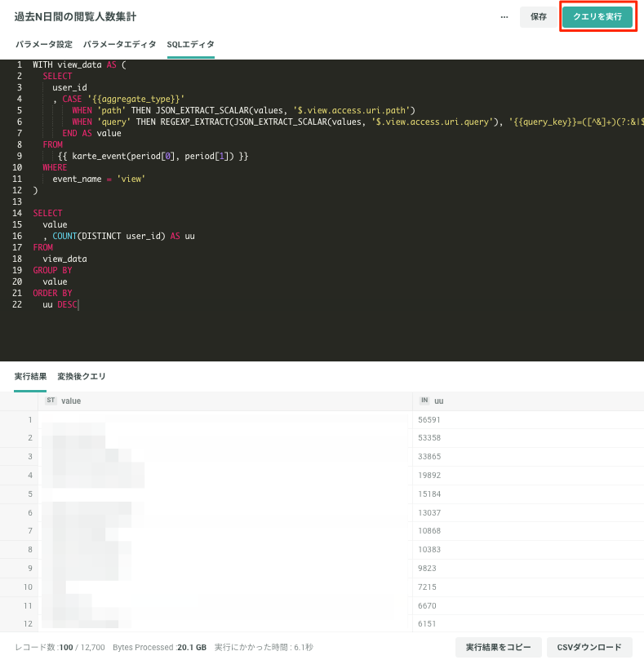Click COUNT(DISTINCT user_id) AS uu line
Screen dimensions: 644x660
point(119,236)
